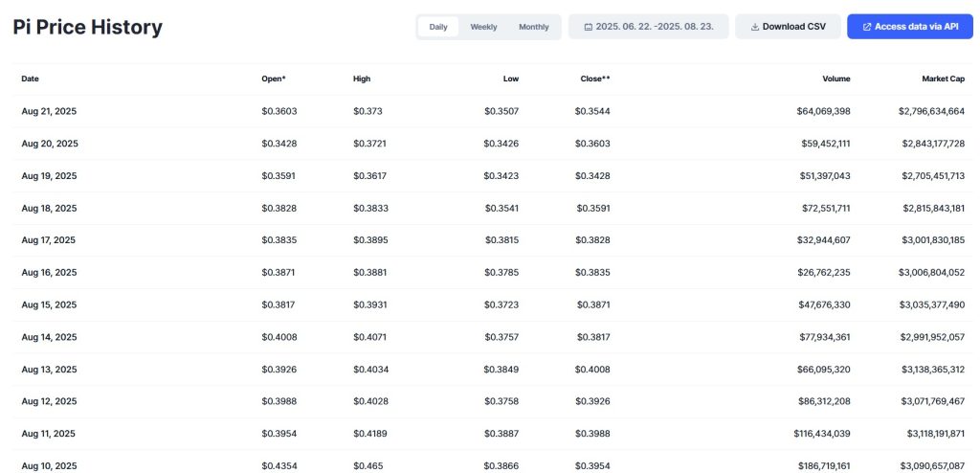980x473 pixels.
Task: Switch to the Weekly tab
Action: click(x=483, y=27)
